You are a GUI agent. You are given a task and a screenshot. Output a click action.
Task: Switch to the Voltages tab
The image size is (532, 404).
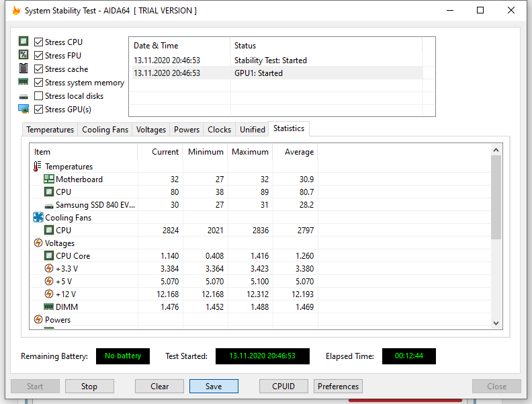point(151,130)
